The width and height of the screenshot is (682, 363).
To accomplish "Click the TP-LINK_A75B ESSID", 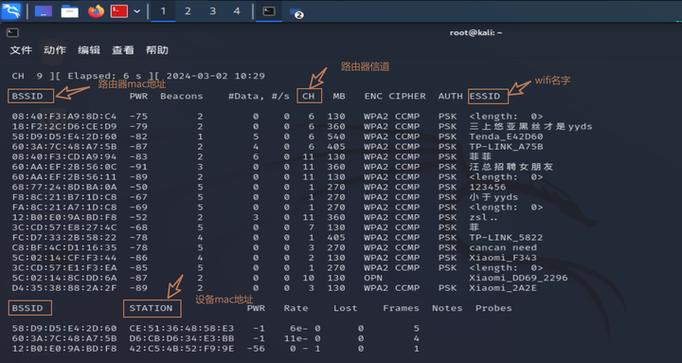I will point(506,147).
